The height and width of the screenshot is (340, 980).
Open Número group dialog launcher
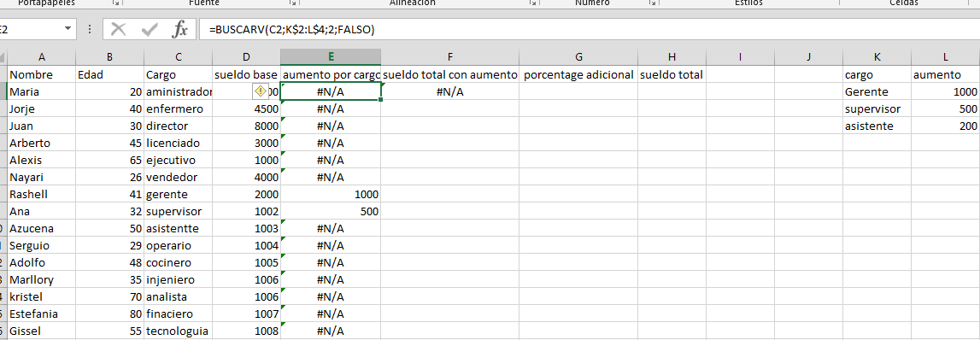(652, 3)
